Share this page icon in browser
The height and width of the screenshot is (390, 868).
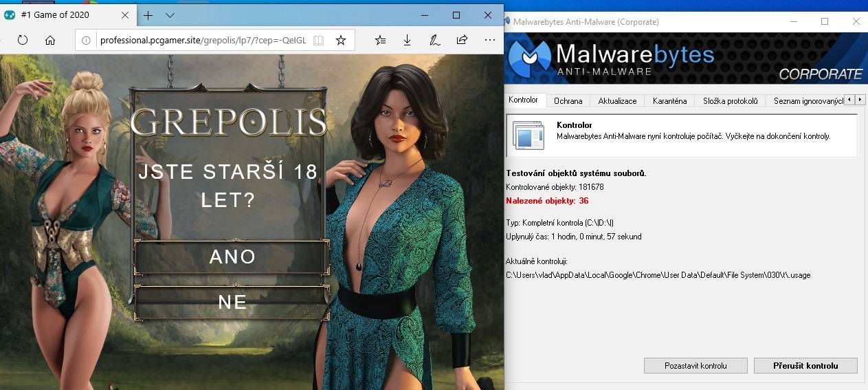[462, 40]
